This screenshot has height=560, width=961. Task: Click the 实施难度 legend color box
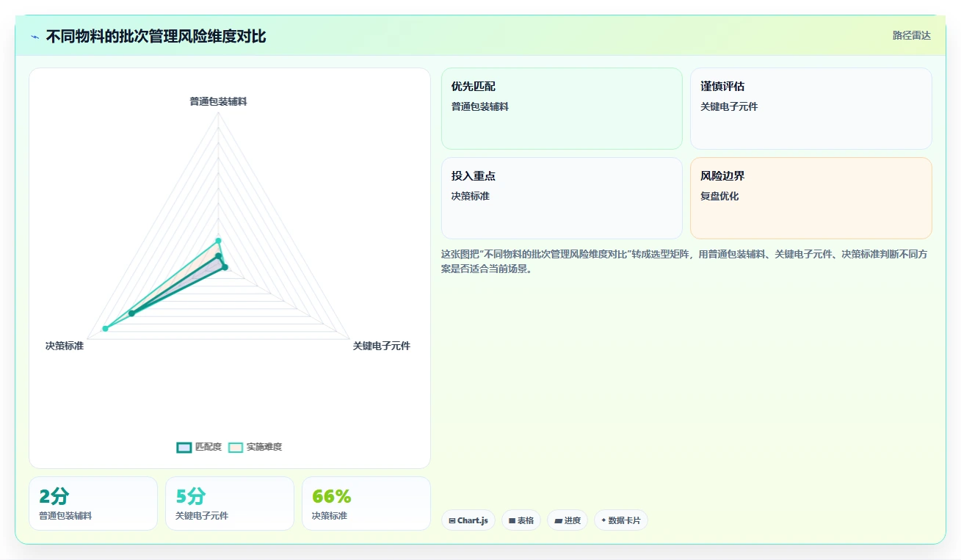(235, 447)
